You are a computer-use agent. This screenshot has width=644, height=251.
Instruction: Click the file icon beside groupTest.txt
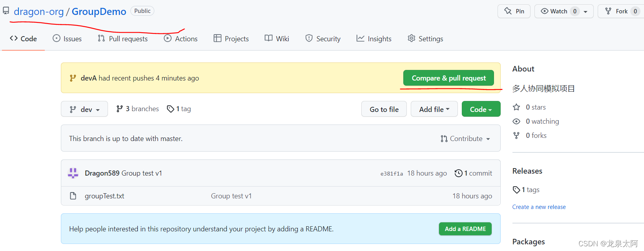(x=73, y=196)
